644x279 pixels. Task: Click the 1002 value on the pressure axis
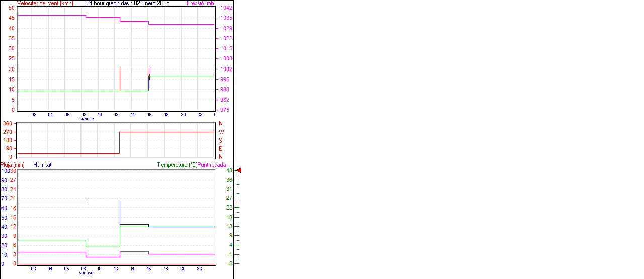click(x=226, y=69)
